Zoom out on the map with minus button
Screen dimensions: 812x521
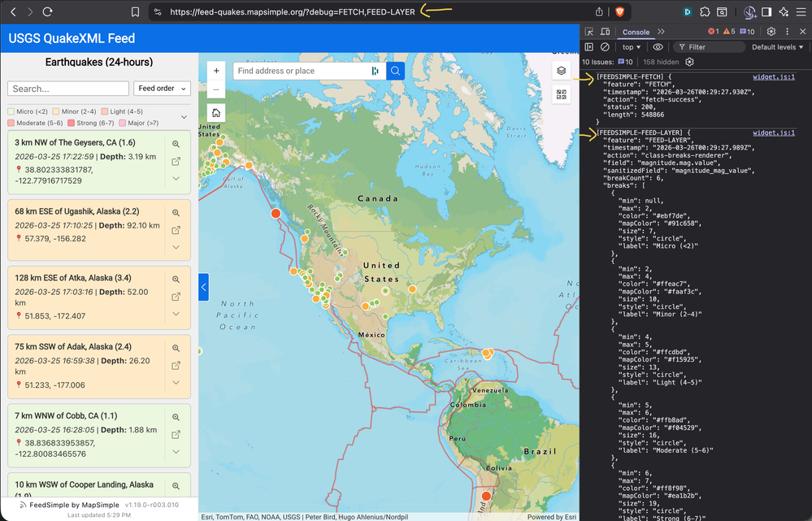click(216, 89)
